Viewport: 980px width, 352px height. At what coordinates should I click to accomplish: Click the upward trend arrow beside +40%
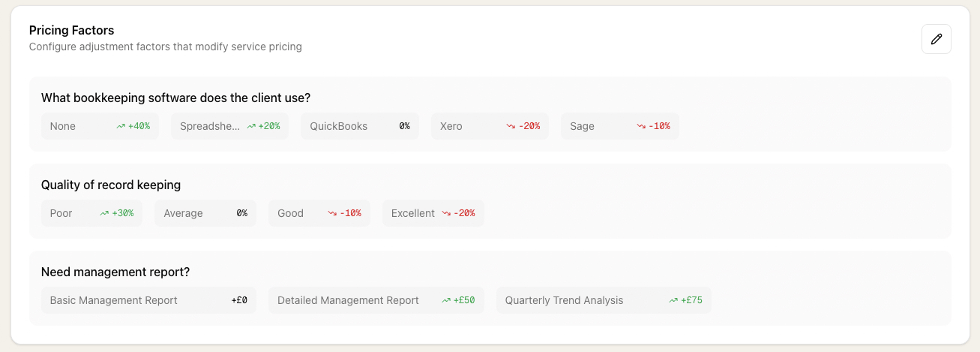(x=121, y=126)
